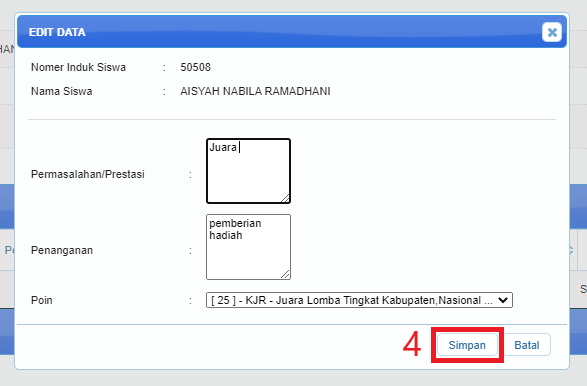
Task: Click the Poin label
Action: click(x=42, y=300)
